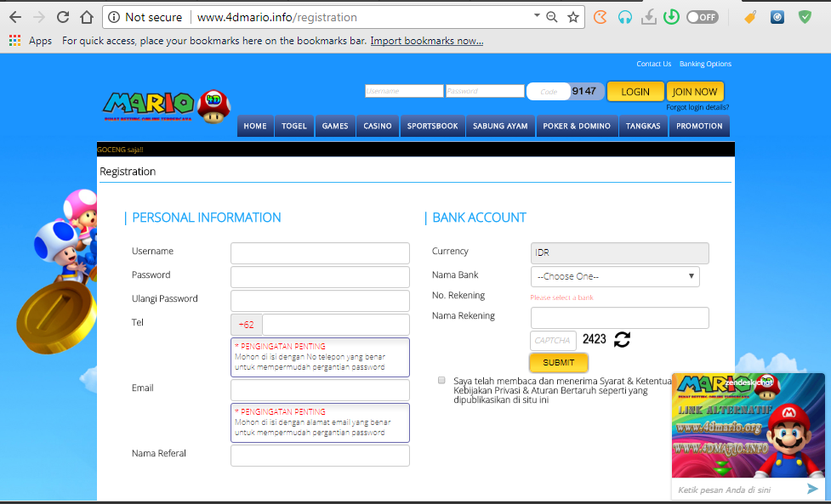Open the green shield extension

point(805,18)
